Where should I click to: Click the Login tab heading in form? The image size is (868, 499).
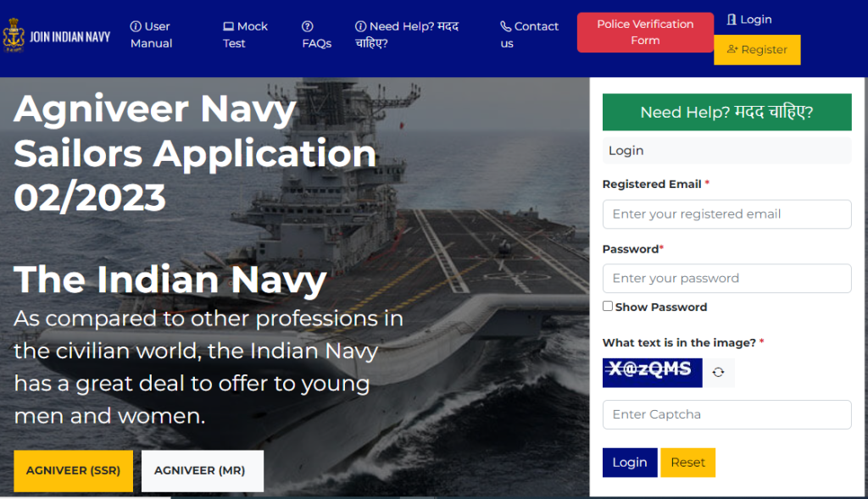pos(726,151)
